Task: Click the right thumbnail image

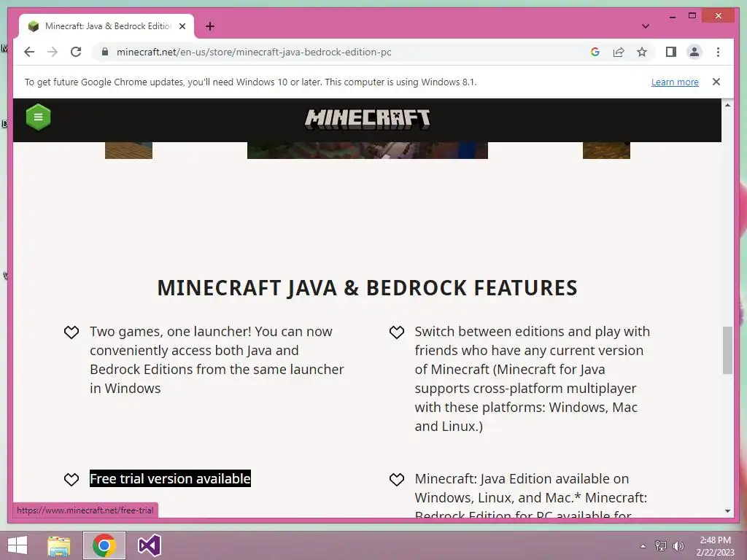Action: [x=606, y=150]
